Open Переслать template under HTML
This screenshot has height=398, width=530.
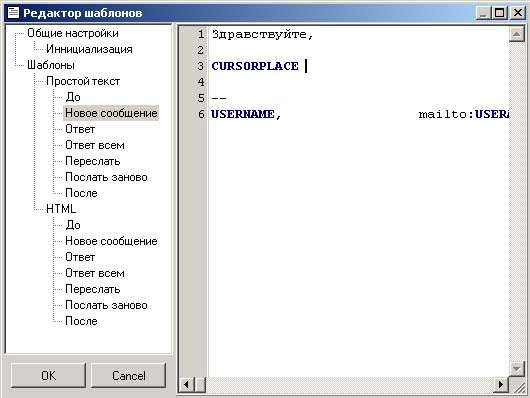tap(93, 289)
